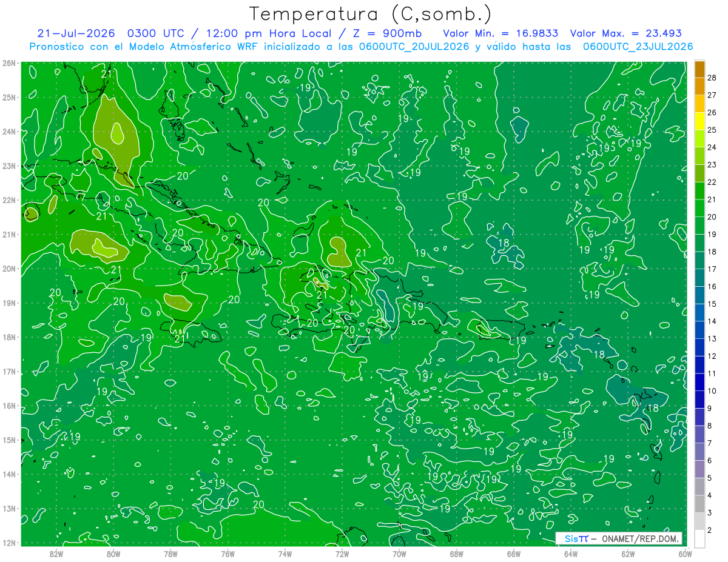Image resolution: width=728 pixels, height=562 pixels.
Task: Click the 24N latitude axis label
Action: (8, 132)
